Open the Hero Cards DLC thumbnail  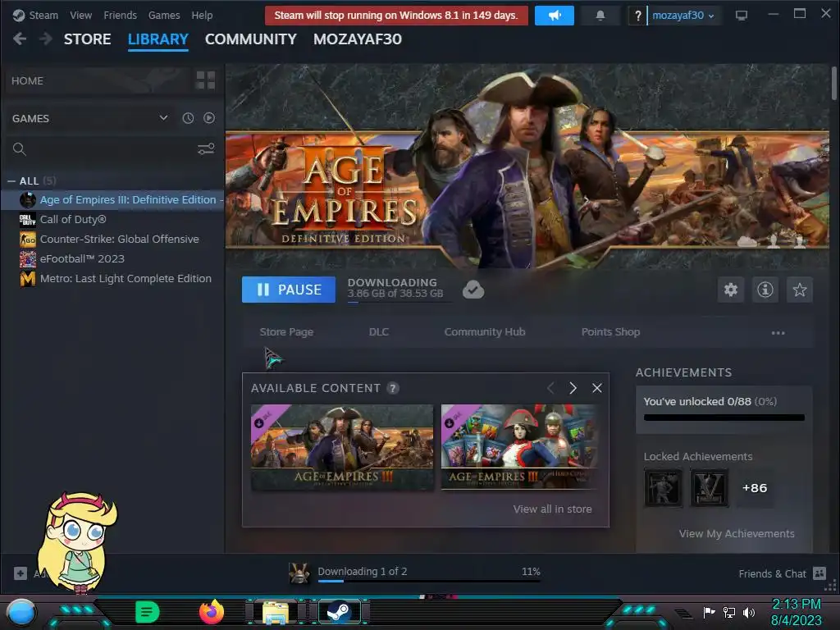520,447
